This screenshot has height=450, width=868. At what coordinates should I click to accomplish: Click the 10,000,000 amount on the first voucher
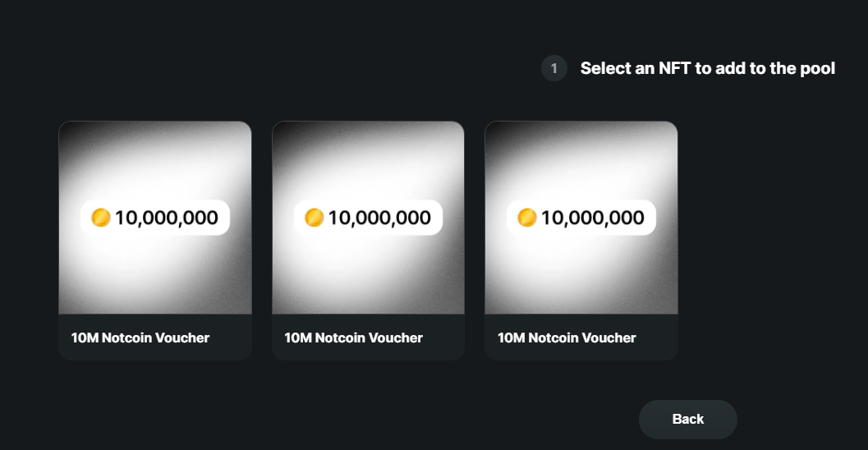tap(166, 218)
